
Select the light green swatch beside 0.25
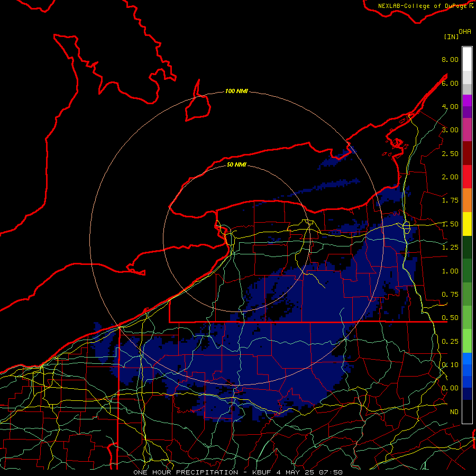coord(467,341)
